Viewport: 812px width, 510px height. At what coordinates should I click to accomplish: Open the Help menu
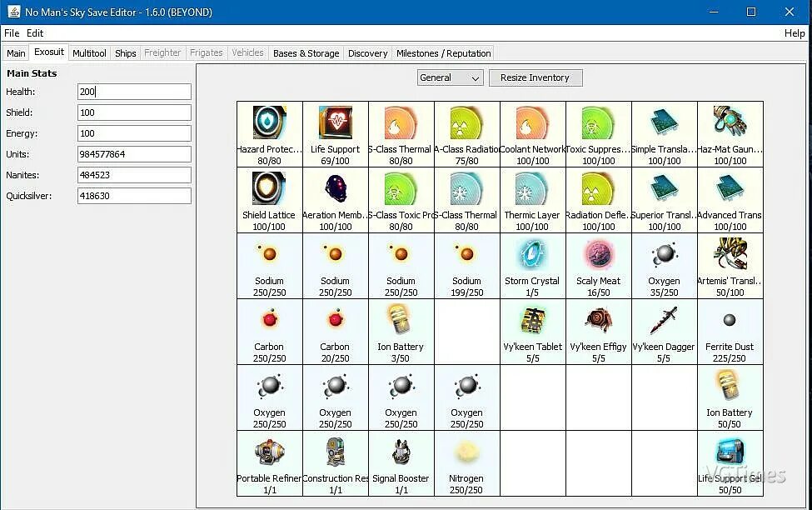(795, 33)
